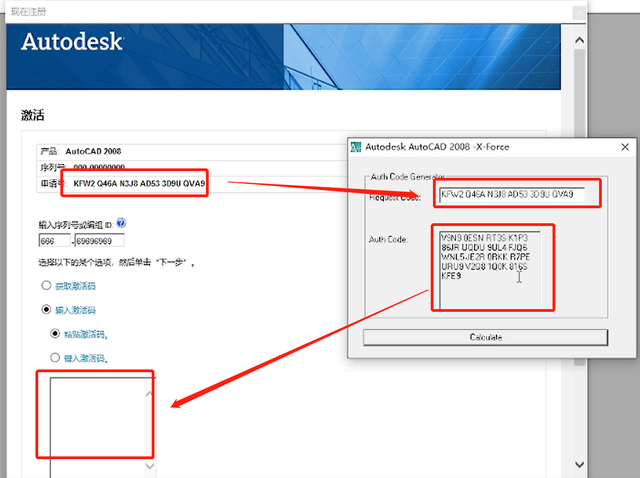Click the activation box's scroll-up arrow
The width and height of the screenshot is (640, 478).
click(149, 394)
